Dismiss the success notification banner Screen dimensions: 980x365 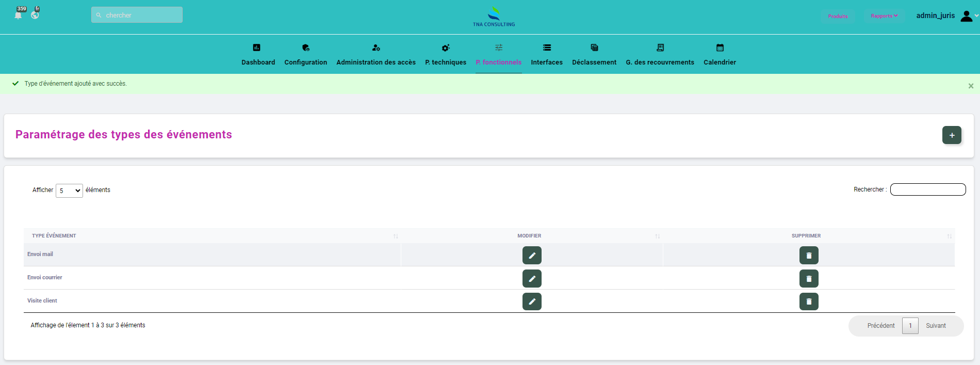click(971, 86)
